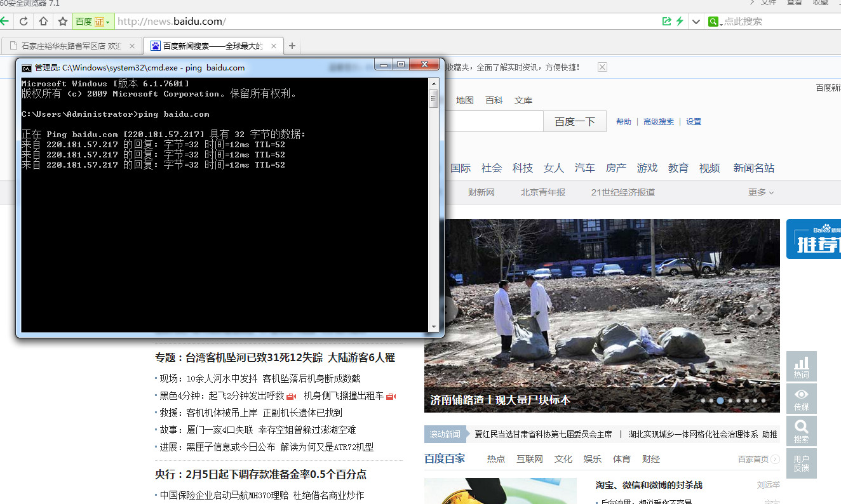The image size is (841, 504).
Task: Open the 北京青年报 source link
Action: [543, 192]
